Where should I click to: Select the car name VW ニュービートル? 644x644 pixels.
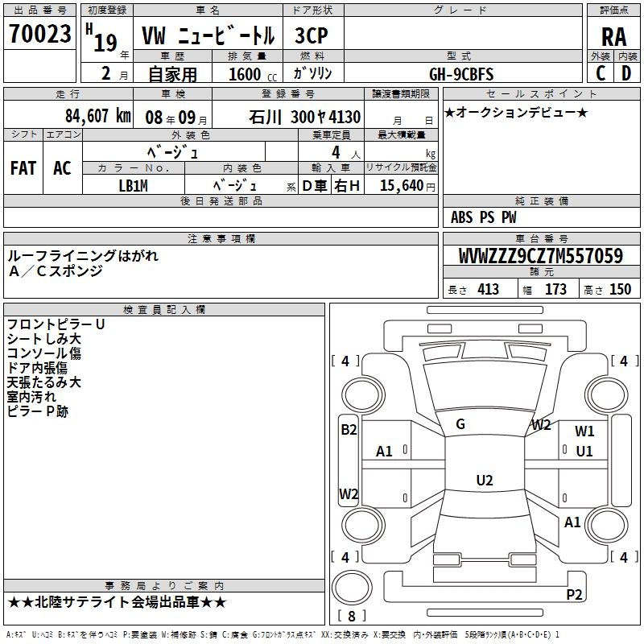(x=208, y=36)
